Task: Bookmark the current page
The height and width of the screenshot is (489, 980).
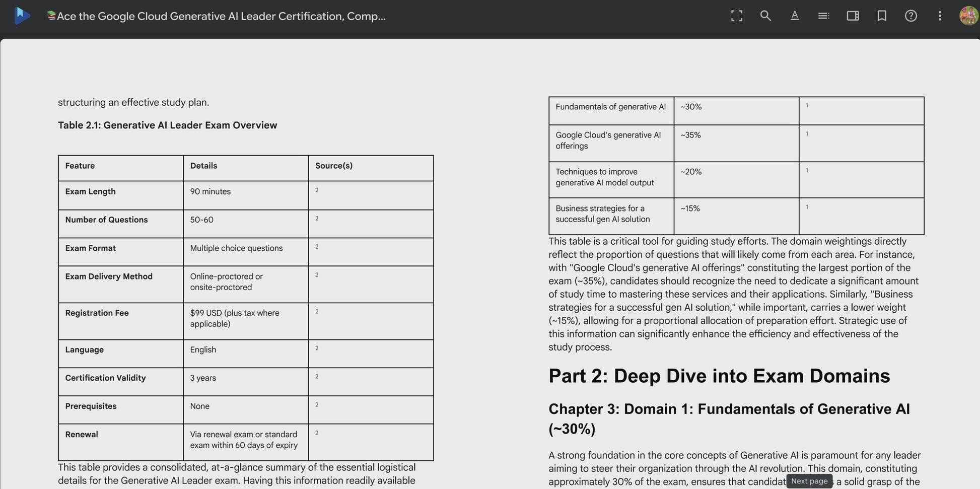Action: (882, 16)
